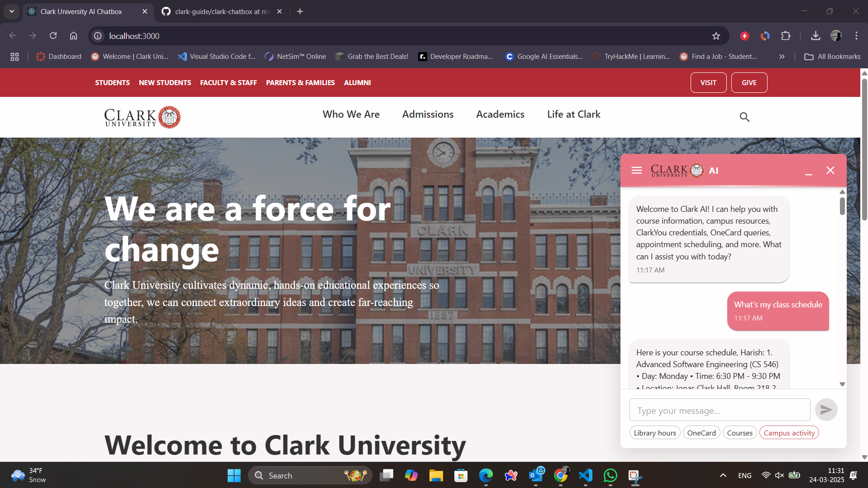The image size is (868, 488).
Task: Go to browser home page
Action: coord(73,36)
